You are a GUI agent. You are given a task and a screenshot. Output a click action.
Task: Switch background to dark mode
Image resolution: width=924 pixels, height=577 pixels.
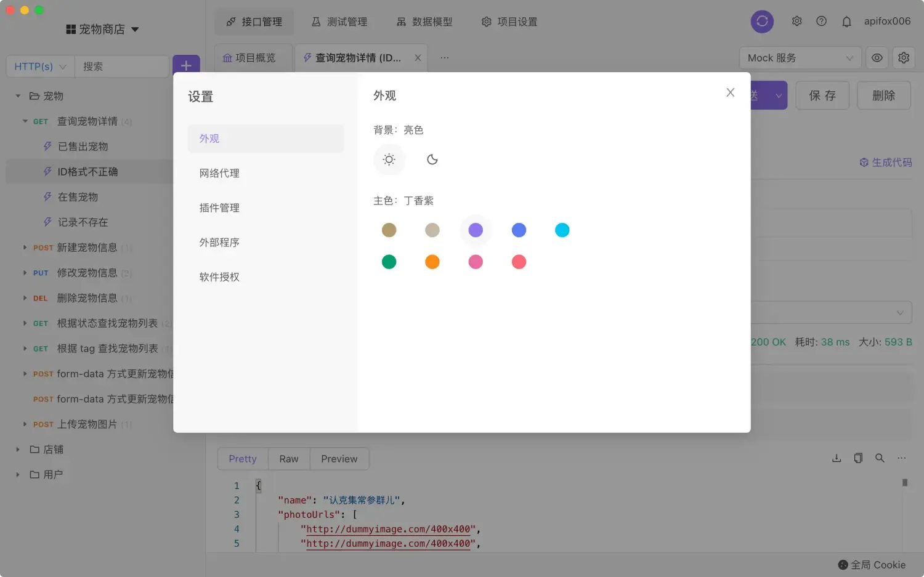[x=432, y=159]
